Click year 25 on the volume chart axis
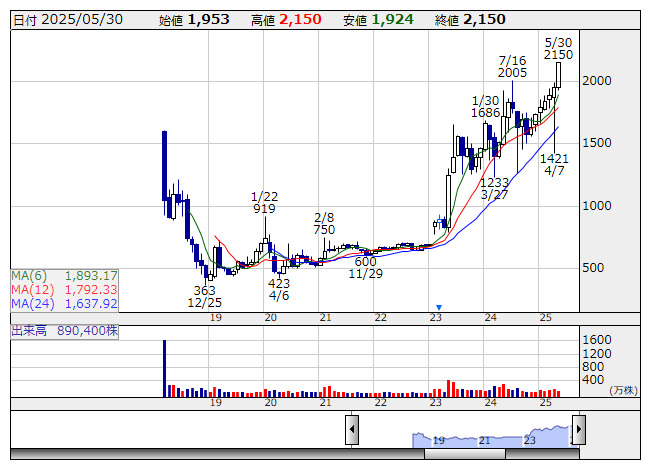The height and width of the screenshot is (470, 653). pos(546,403)
